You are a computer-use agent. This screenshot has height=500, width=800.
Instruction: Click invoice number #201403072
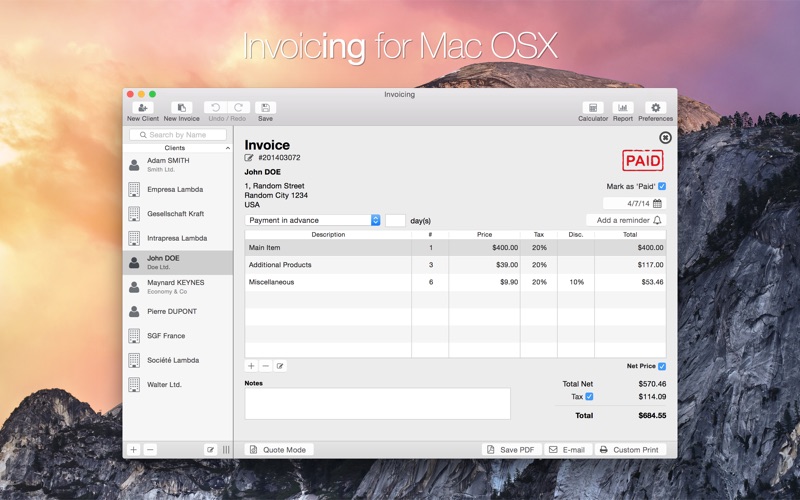click(x=279, y=158)
